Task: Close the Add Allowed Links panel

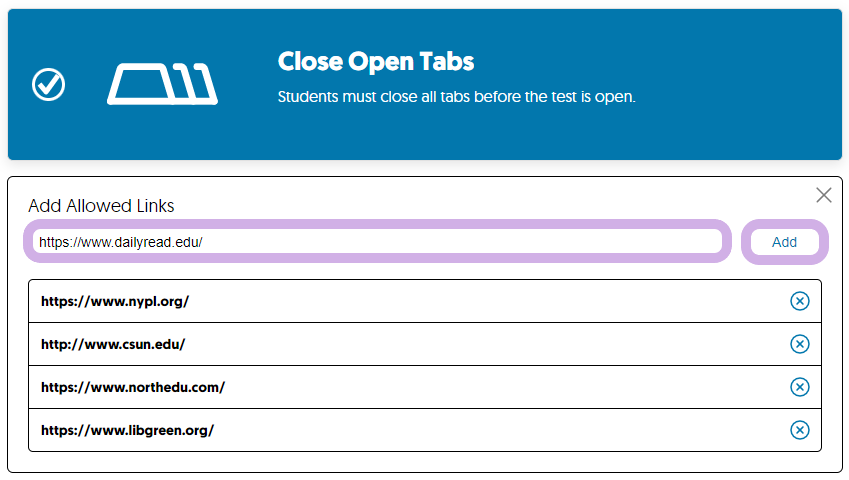Action: click(x=824, y=195)
